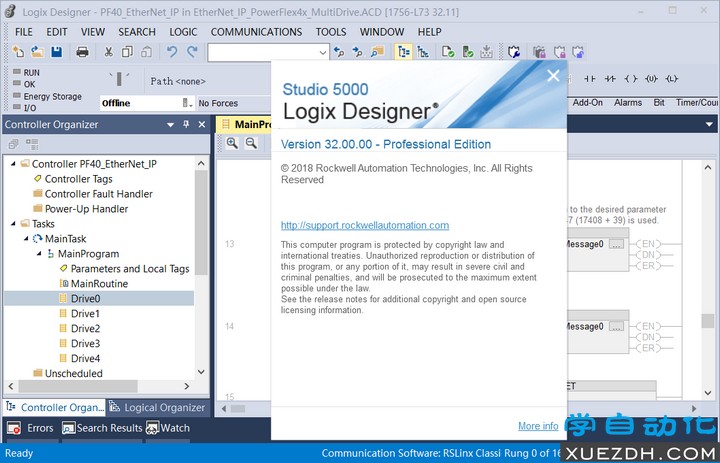Close the Studio 5000 about dialog
The width and height of the screenshot is (720, 463).
coord(553,76)
